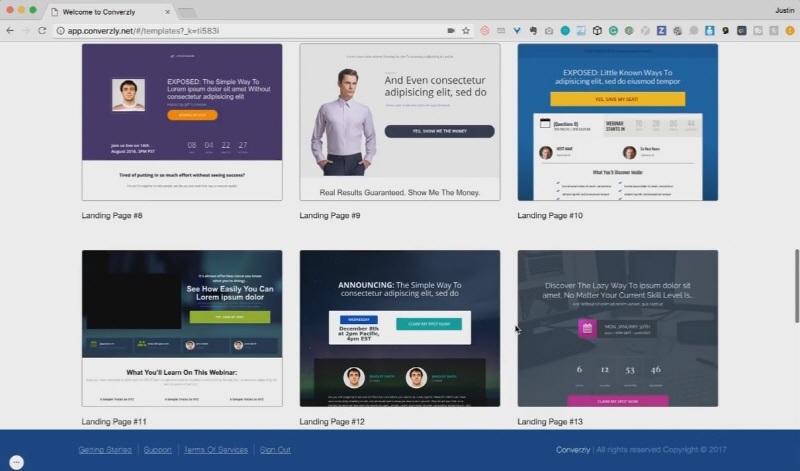Reload the page with the refresh icon
Viewport: 800px width, 471px height.
(42, 31)
